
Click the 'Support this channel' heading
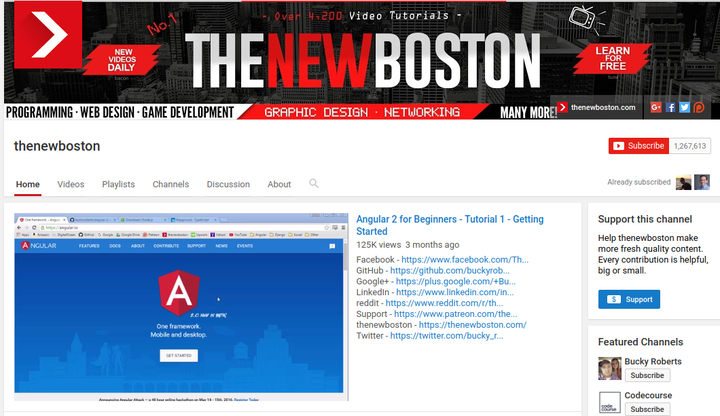(x=645, y=219)
